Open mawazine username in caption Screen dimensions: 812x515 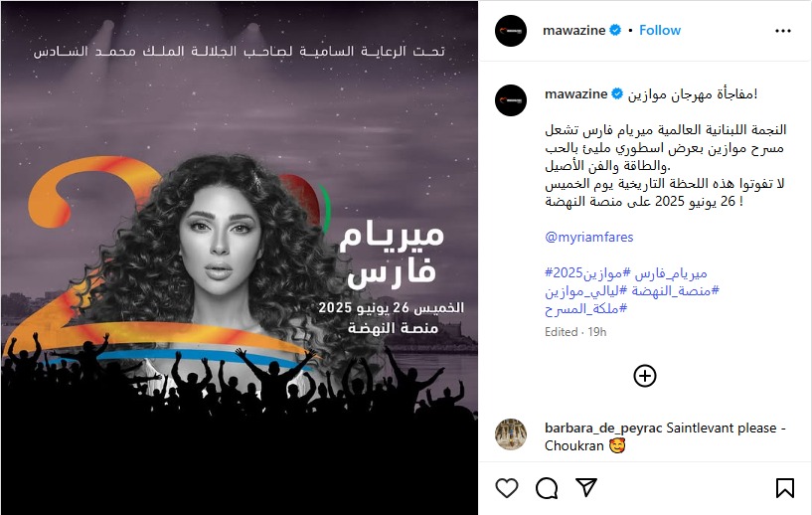click(x=575, y=93)
